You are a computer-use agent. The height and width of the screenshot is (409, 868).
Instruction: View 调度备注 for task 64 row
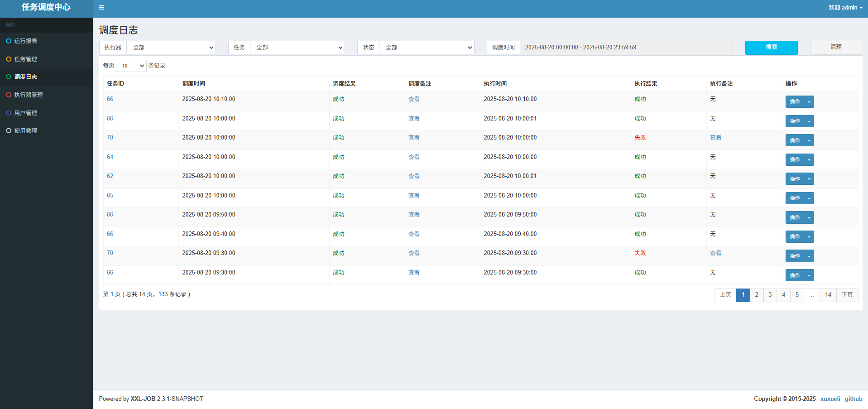414,157
